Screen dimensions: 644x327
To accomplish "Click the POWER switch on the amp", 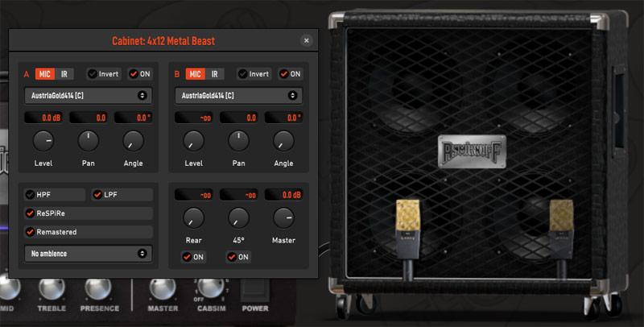I will coord(255,288).
